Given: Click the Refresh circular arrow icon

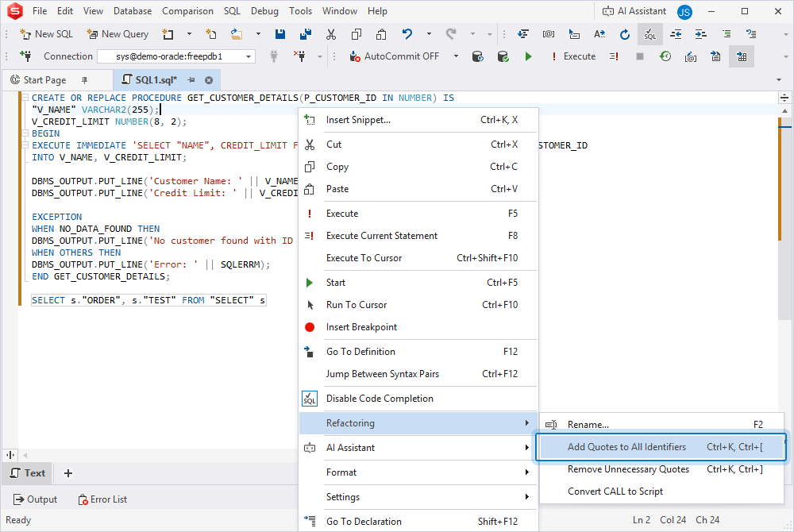Looking at the screenshot, I should point(624,34).
